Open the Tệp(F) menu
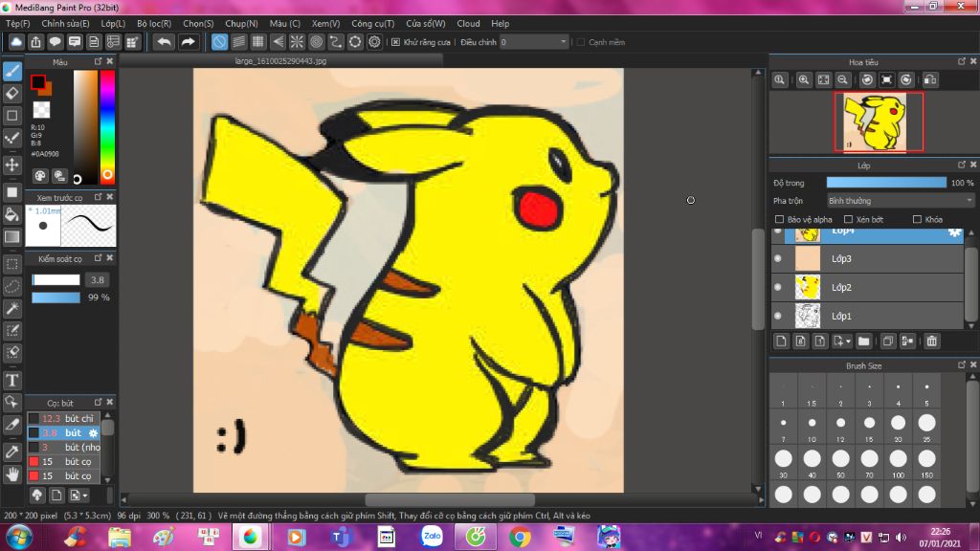This screenshot has width=980, height=551. 18,23
